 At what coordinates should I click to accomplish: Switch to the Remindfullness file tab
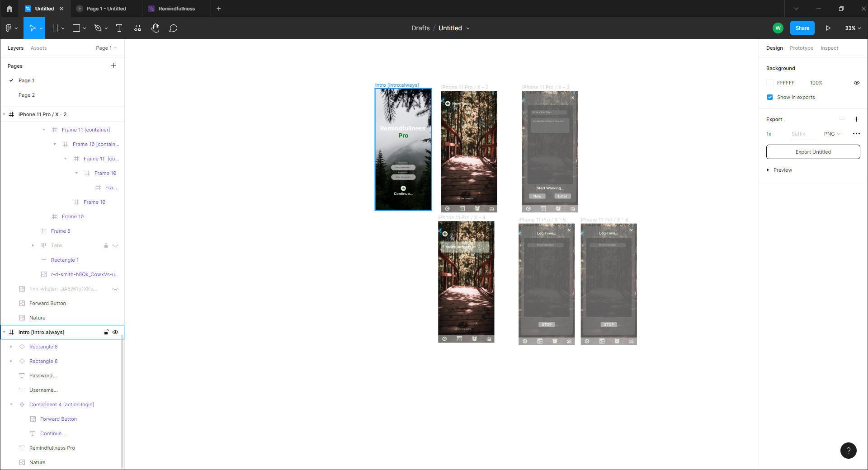coord(177,9)
